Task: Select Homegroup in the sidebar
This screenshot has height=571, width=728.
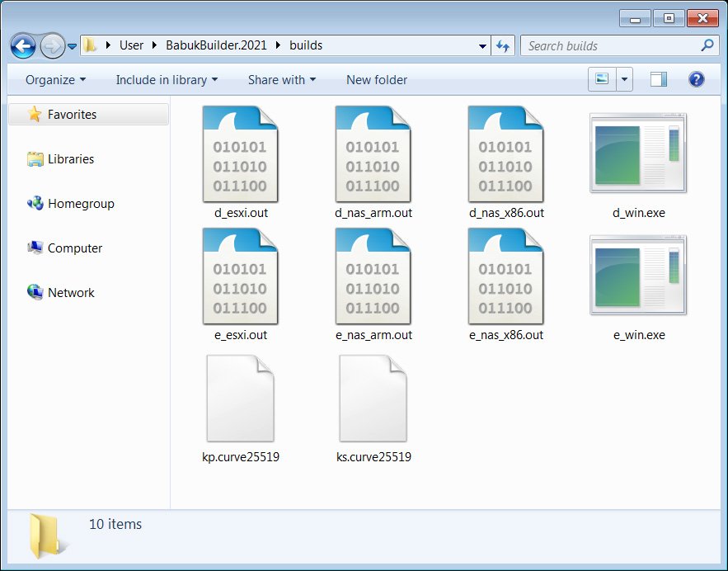Action: coord(74,204)
